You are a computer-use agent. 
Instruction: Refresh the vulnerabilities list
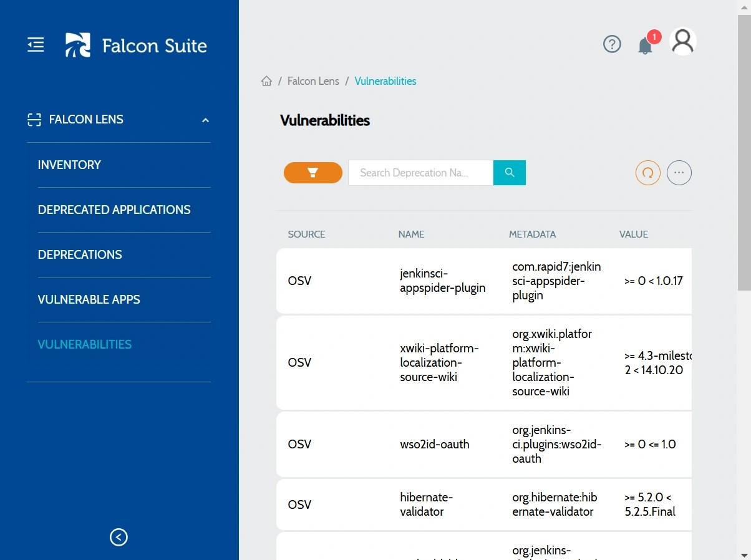tap(648, 173)
